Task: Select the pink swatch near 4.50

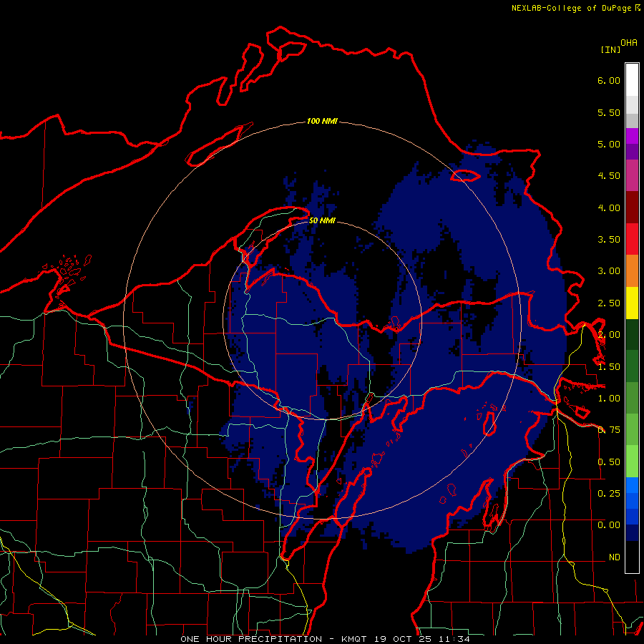Action: tap(632, 176)
